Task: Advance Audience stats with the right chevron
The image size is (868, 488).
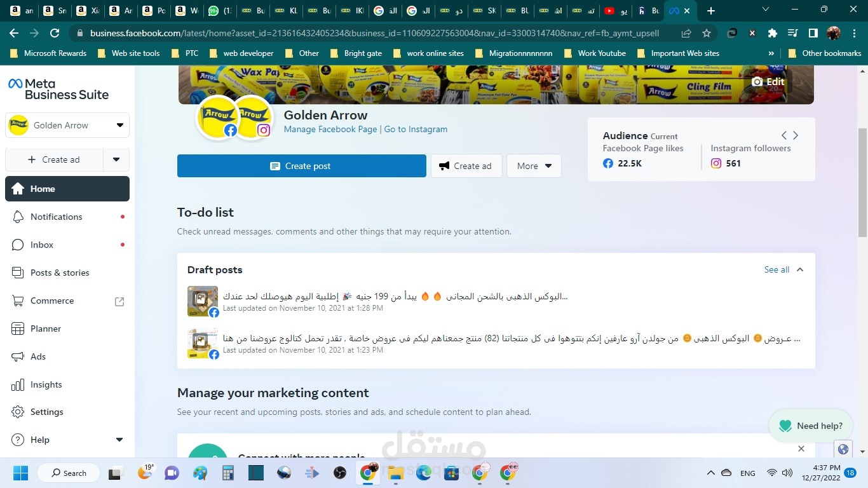Action: point(796,135)
